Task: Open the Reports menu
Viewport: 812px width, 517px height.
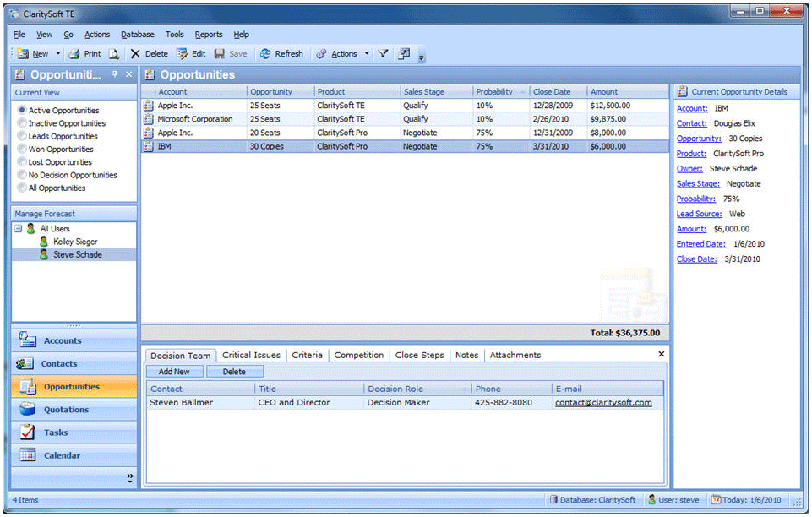Action: (208, 35)
